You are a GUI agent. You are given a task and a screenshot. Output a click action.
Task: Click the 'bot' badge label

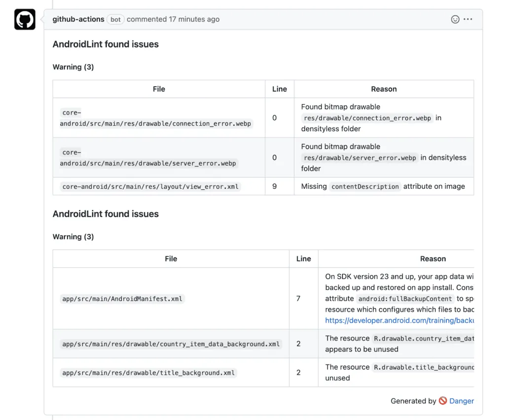[115, 20]
